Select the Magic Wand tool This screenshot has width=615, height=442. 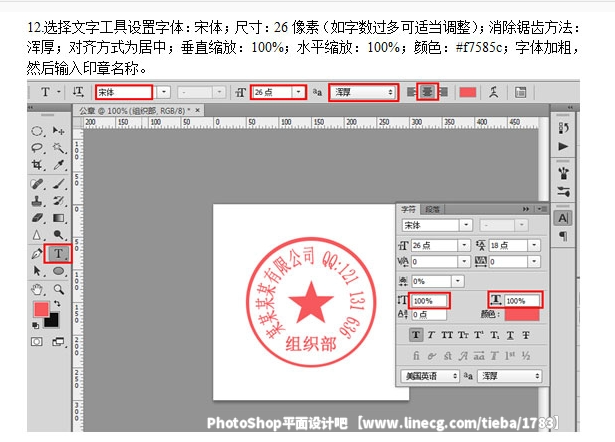58,148
